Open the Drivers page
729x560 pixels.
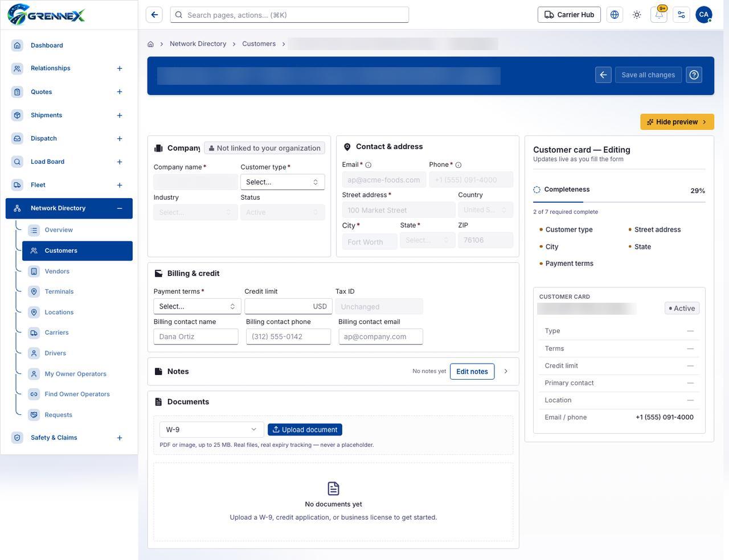tap(77, 353)
